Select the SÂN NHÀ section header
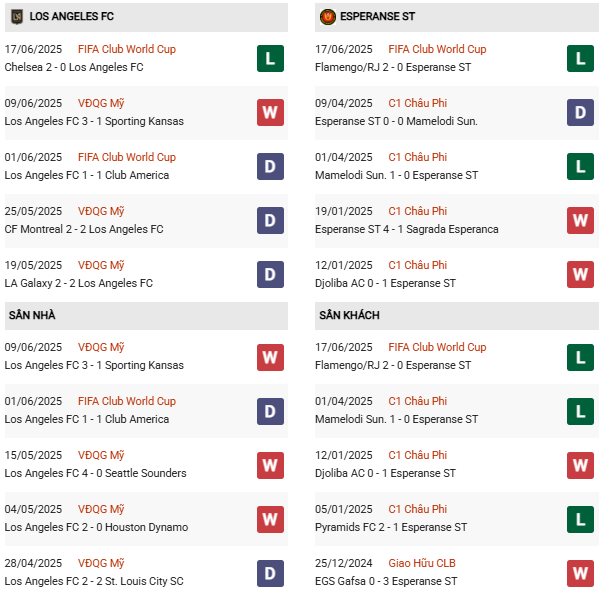The image size is (600, 594). 30,315
